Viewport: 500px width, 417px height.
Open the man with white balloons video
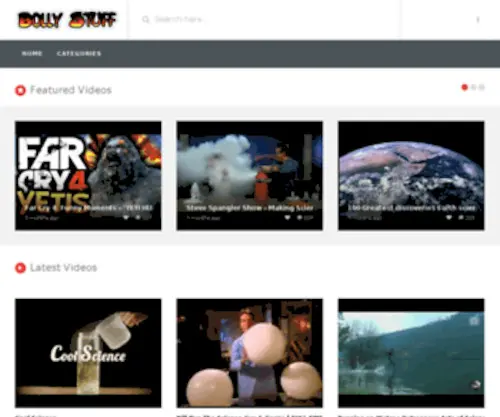pos(250,353)
